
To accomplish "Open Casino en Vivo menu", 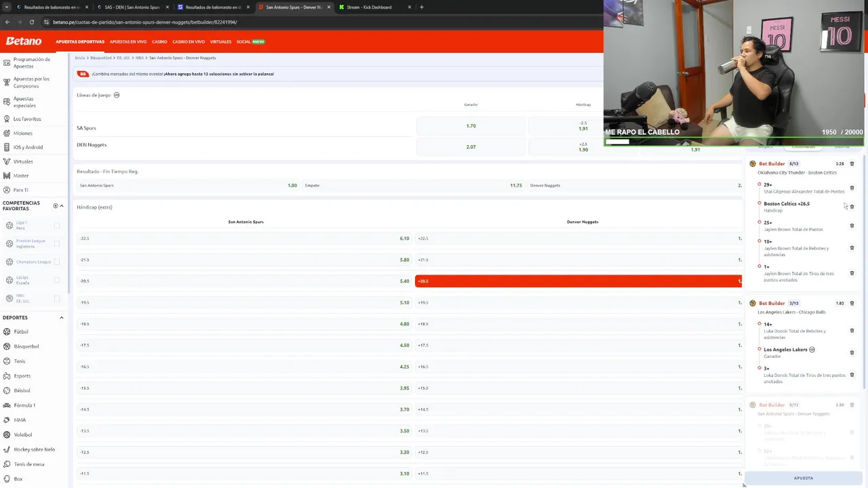I will (x=189, y=41).
